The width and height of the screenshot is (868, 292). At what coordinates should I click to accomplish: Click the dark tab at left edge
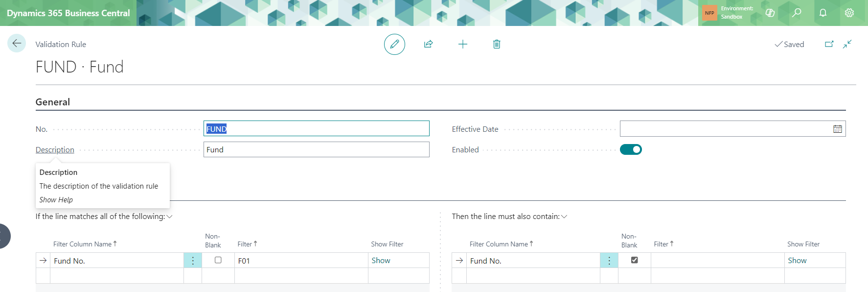tap(4, 236)
